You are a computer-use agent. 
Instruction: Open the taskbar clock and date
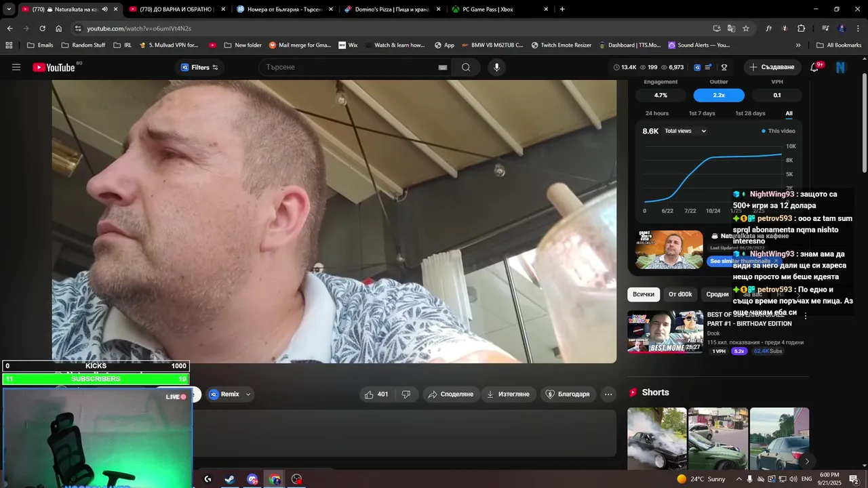(x=829, y=479)
